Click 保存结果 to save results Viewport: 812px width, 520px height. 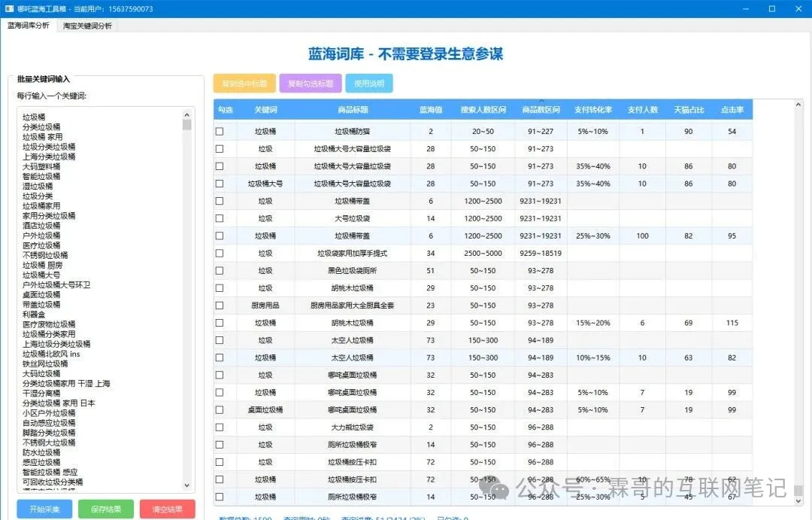click(x=106, y=509)
